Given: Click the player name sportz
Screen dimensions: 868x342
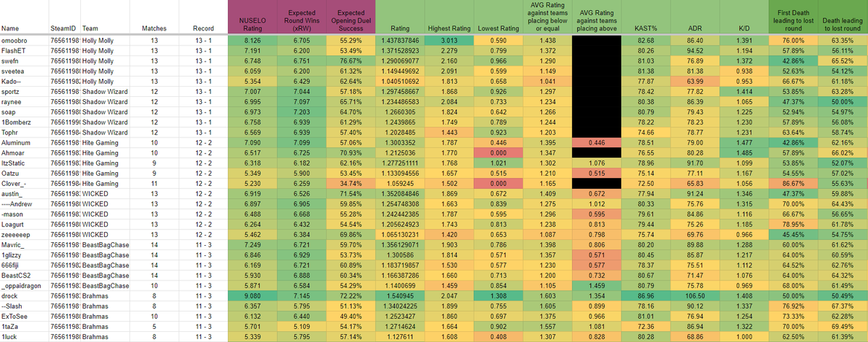Looking at the screenshot, I should tap(12, 91).
